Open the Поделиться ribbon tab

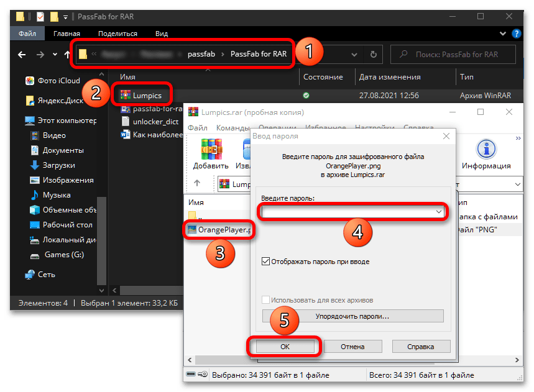(x=117, y=34)
